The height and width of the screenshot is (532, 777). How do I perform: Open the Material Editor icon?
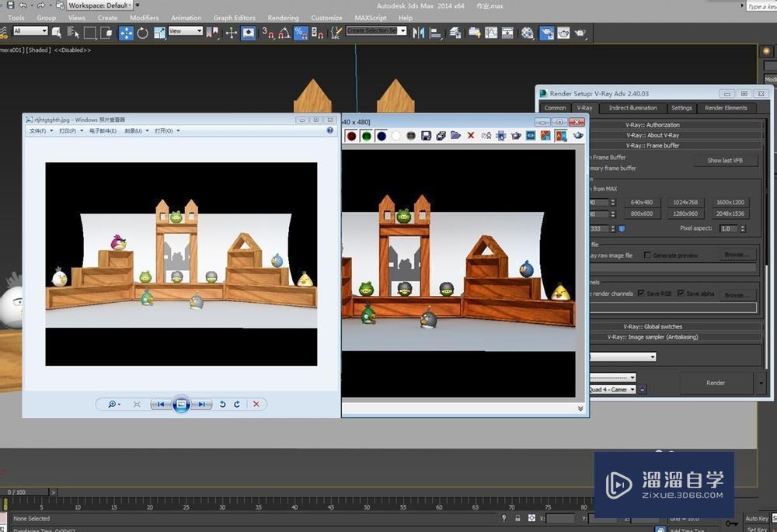pyautogui.click(x=528, y=33)
